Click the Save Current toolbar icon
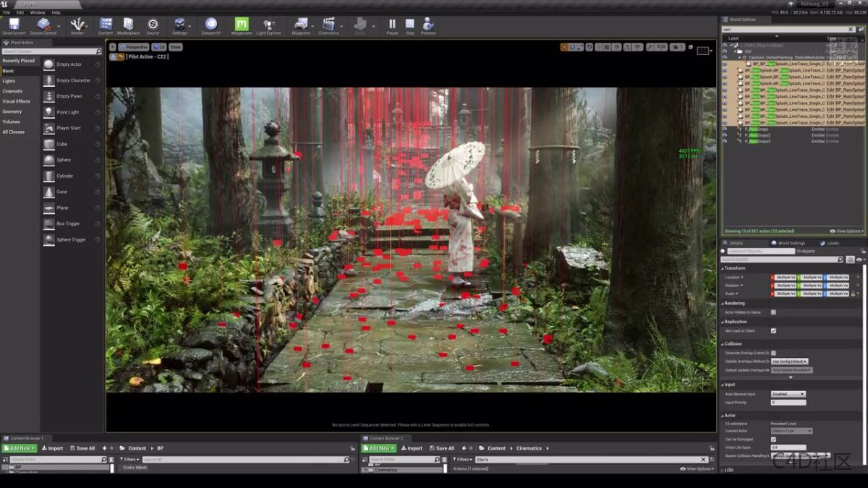The width and height of the screenshot is (868, 488). [x=14, y=26]
